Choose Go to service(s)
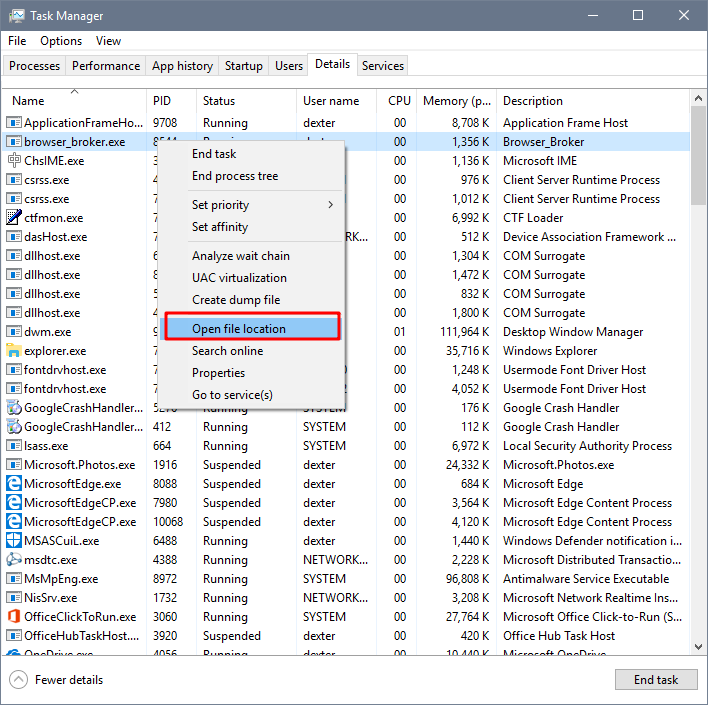The image size is (708, 705). coord(252,395)
